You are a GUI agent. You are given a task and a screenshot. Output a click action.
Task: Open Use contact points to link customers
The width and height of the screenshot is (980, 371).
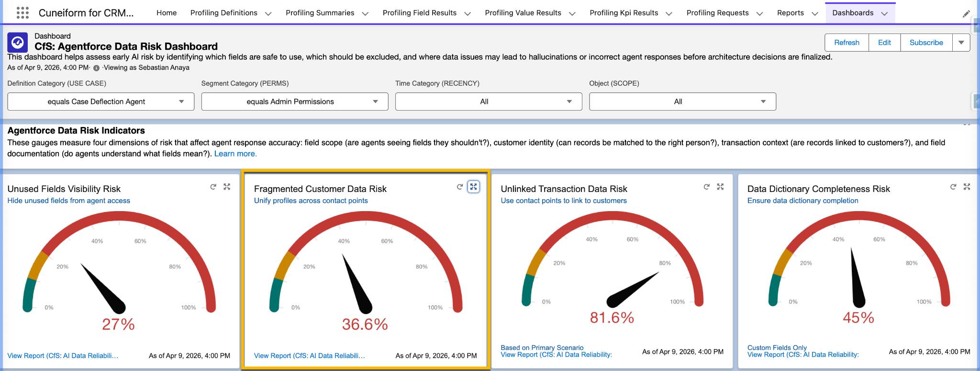point(564,201)
